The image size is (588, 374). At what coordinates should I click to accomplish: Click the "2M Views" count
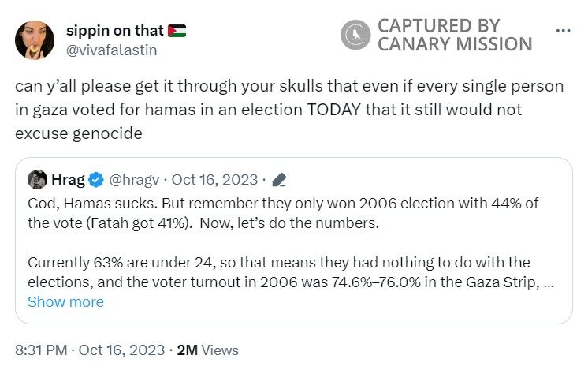coord(209,350)
